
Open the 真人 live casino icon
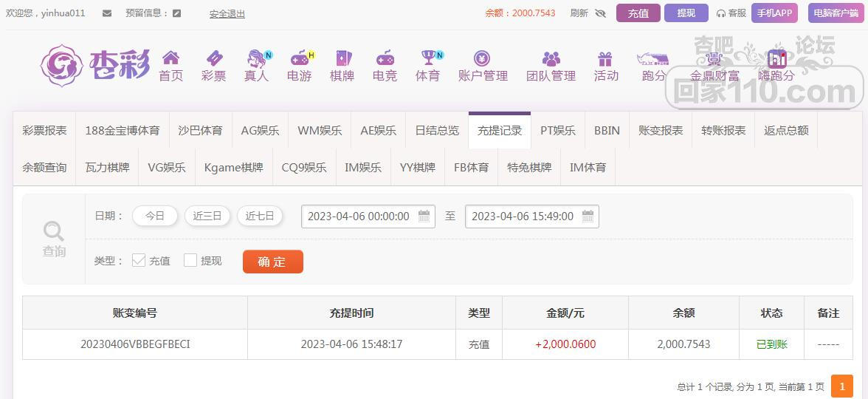[x=256, y=58]
